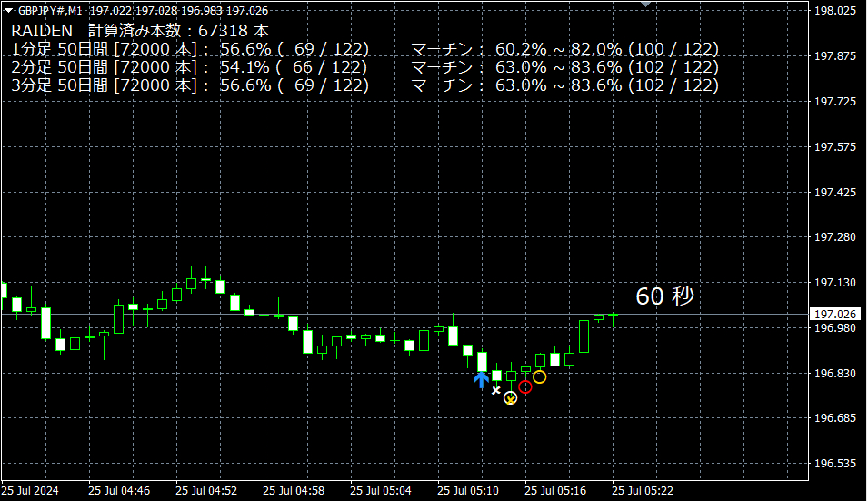
Task: Click the 197.725 price axis label
Action: pos(835,102)
